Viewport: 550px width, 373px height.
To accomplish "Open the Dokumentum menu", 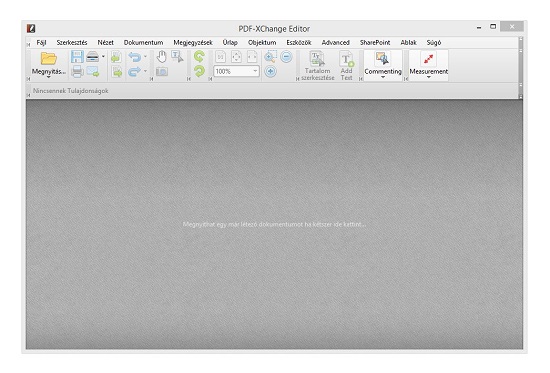I will point(143,42).
